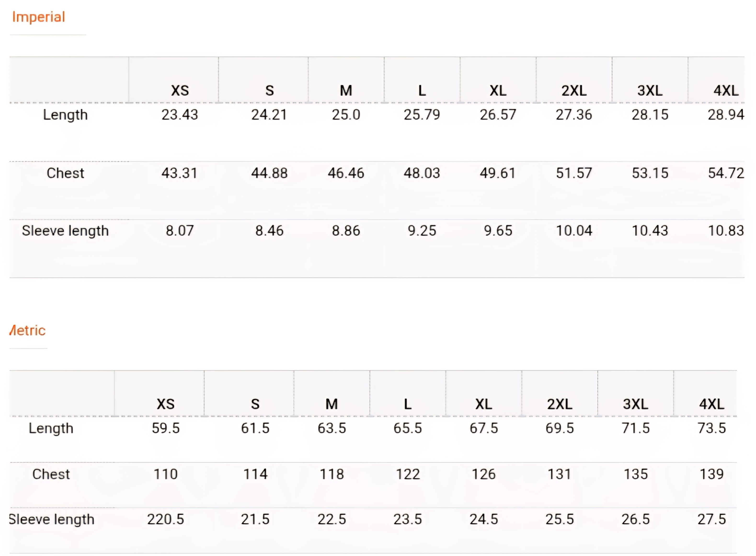Viewport: 756px width, 556px height.
Task: Click the 4XL column header in Imperial table
Action: coord(726,91)
